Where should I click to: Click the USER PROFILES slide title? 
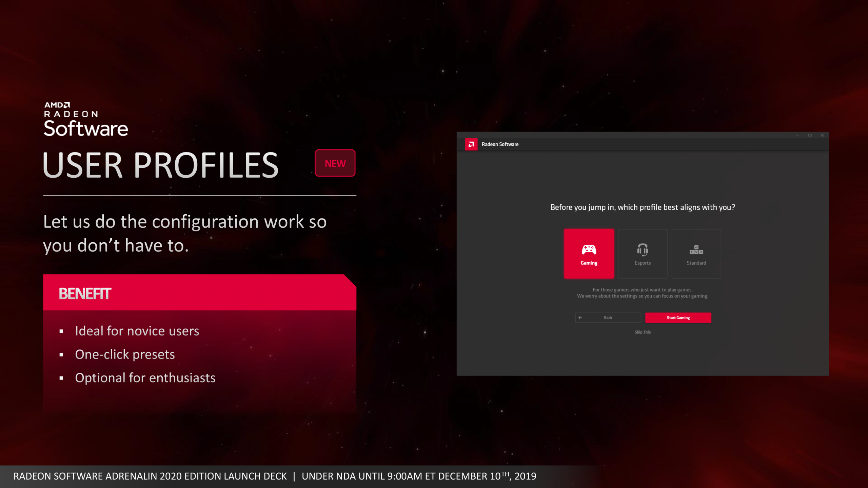(x=160, y=165)
